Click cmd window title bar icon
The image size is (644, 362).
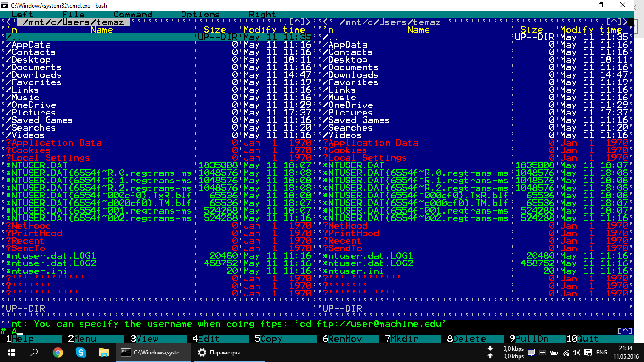(5, 5)
